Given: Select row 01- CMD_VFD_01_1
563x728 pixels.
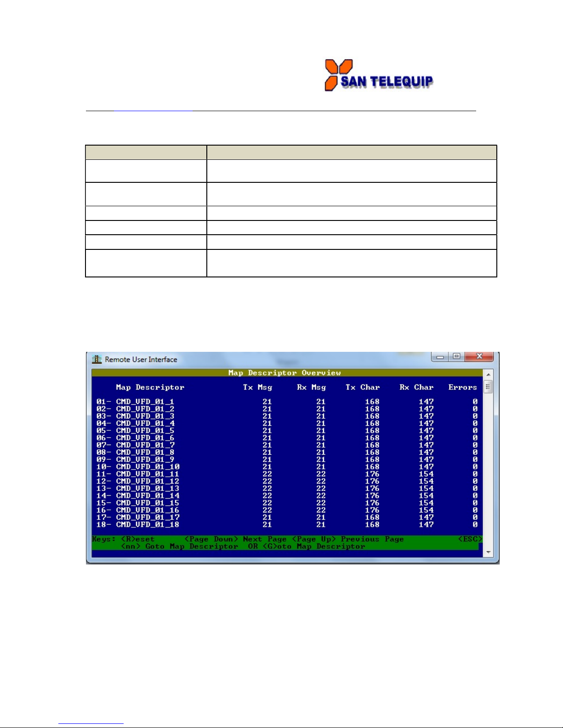Looking at the screenshot, I should pos(287,401).
